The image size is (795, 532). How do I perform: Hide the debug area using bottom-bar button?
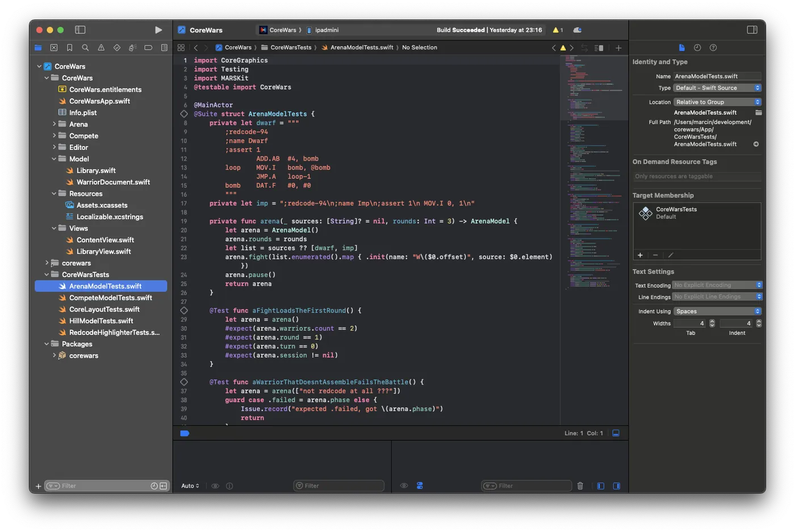(616, 433)
